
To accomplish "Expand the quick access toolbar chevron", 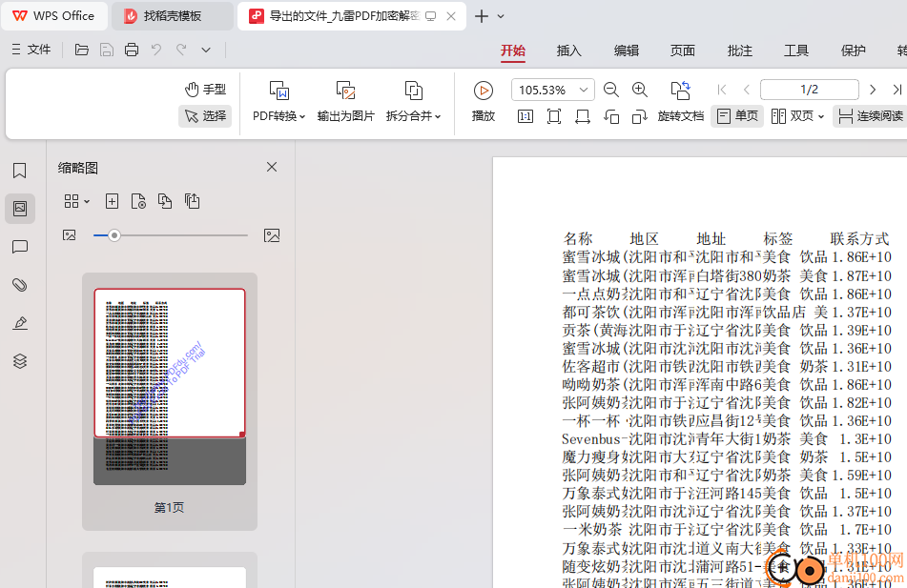I will (x=206, y=50).
